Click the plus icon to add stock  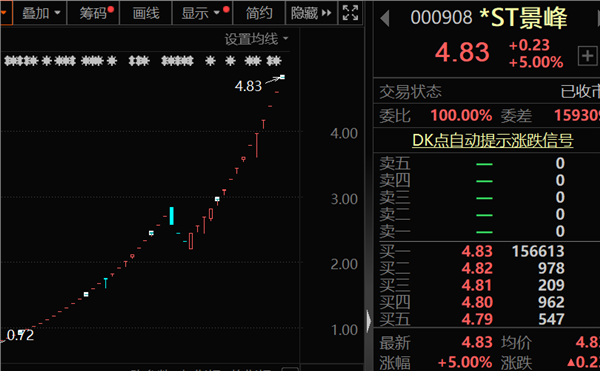coord(587,56)
